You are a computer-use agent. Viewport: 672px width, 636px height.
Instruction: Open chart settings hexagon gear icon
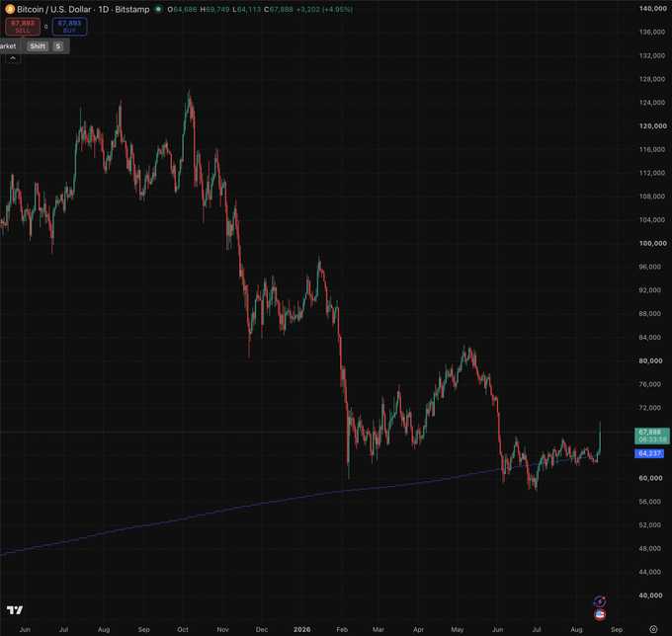point(653,629)
